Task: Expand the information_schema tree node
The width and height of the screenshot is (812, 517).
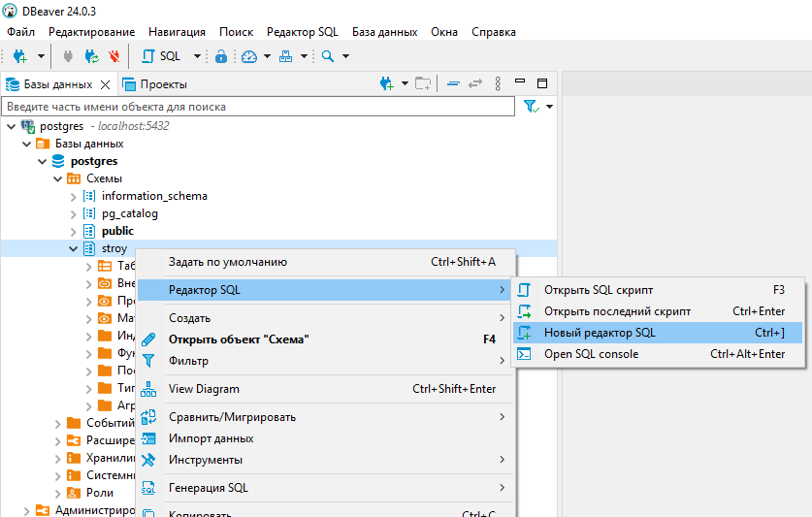Action: pos(73,196)
